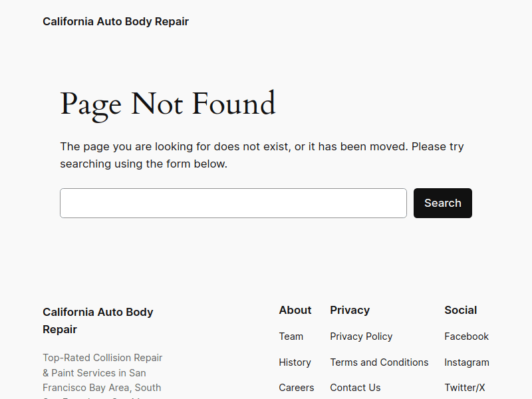The width and height of the screenshot is (532, 399).
Task: Click the Top-Rated Collision Repair tagline text
Action: click(x=102, y=357)
